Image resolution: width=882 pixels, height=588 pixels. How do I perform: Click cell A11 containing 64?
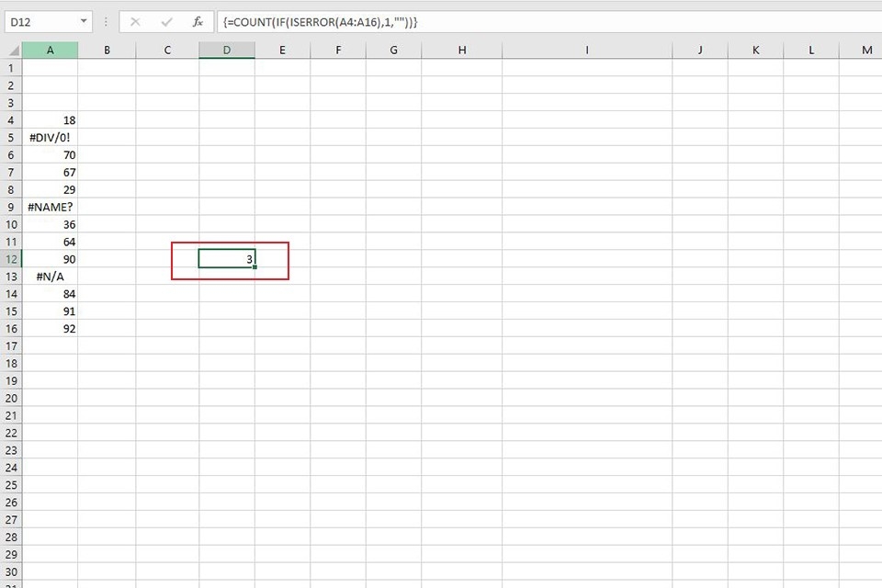(50, 242)
